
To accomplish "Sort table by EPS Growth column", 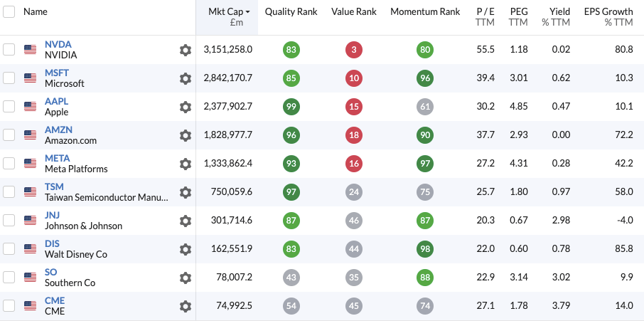I will click(608, 12).
